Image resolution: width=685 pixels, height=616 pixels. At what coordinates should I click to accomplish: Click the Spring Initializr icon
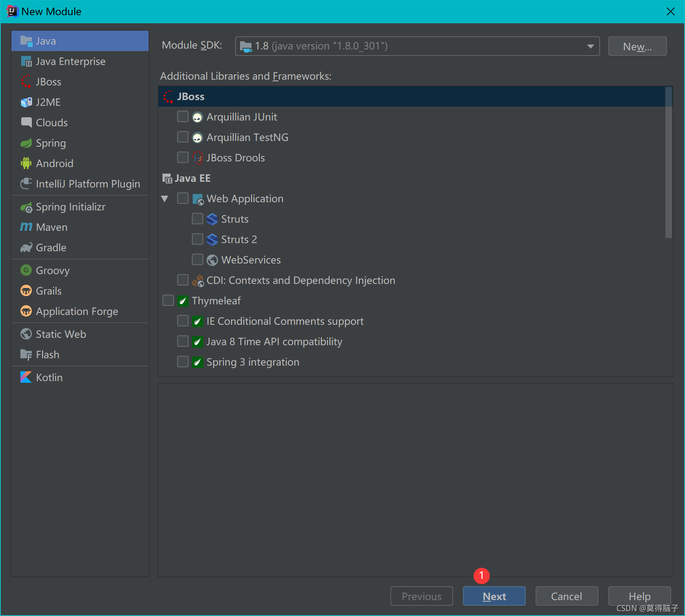tap(26, 207)
